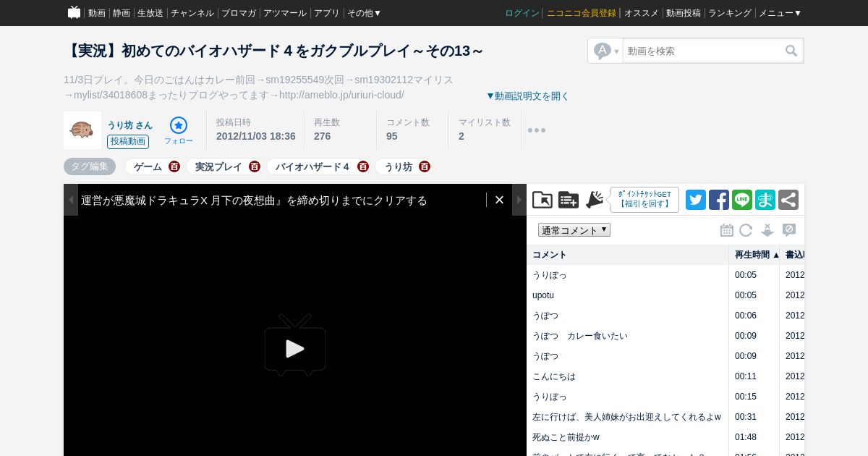Viewport: 868px width, 456px height.
Task: Open dictionary icon next to 実況プレイ tag
Action: (x=255, y=166)
